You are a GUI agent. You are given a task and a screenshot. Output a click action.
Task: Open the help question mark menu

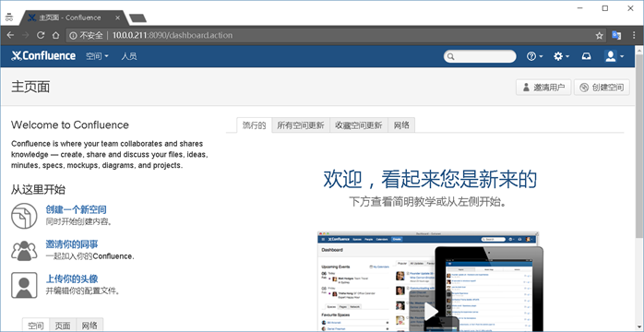click(x=535, y=56)
